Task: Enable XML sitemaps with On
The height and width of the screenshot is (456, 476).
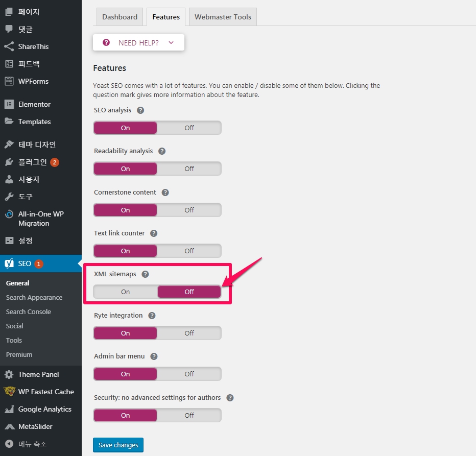Action: (125, 292)
